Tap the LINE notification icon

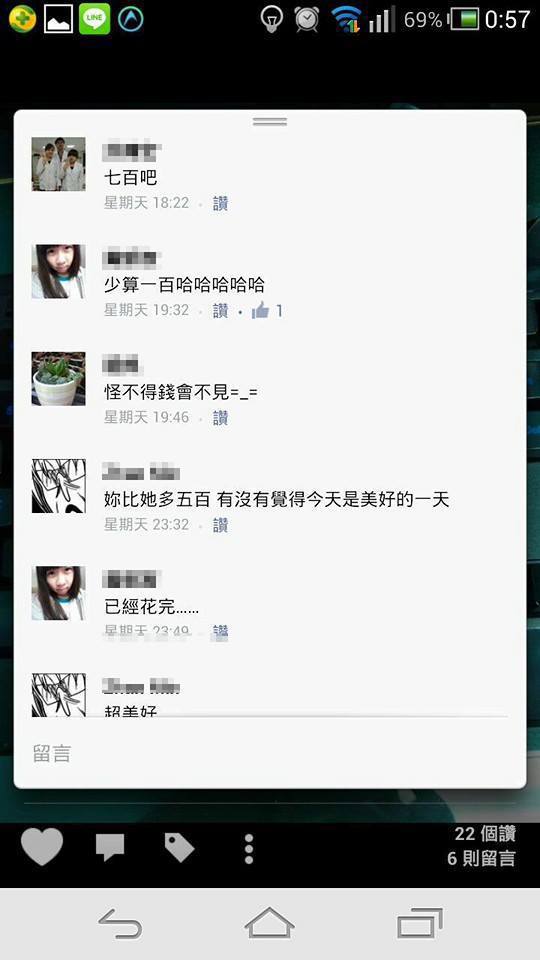point(95,19)
